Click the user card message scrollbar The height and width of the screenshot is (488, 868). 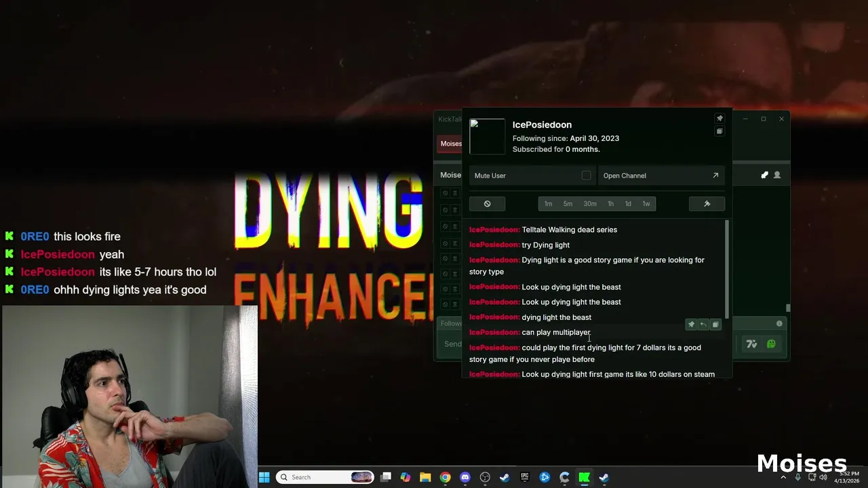click(727, 270)
